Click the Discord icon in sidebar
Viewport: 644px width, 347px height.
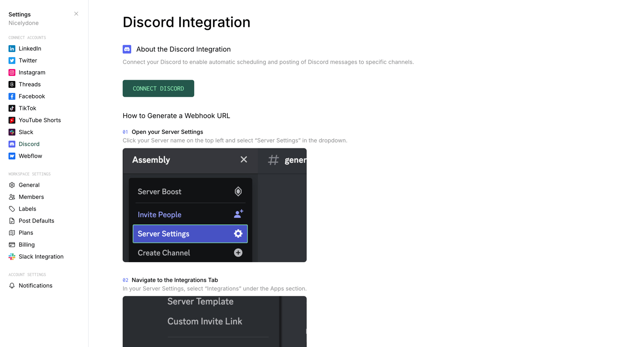[12, 144]
